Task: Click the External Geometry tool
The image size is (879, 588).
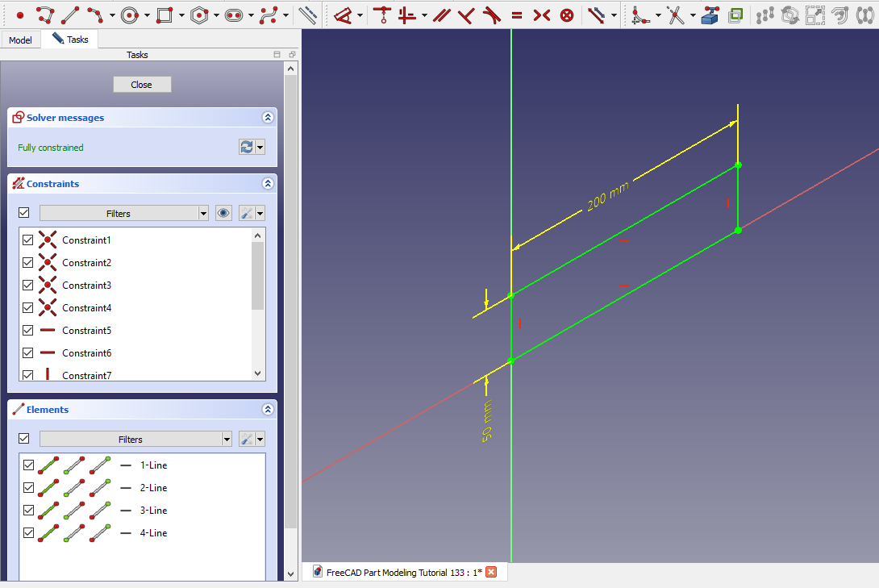Action: tap(710, 15)
